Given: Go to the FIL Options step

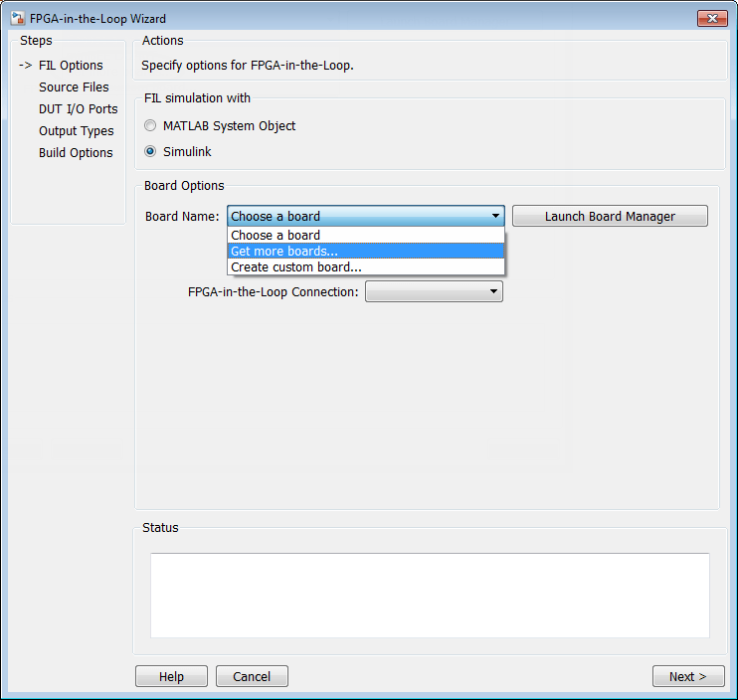Looking at the screenshot, I should click(71, 66).
